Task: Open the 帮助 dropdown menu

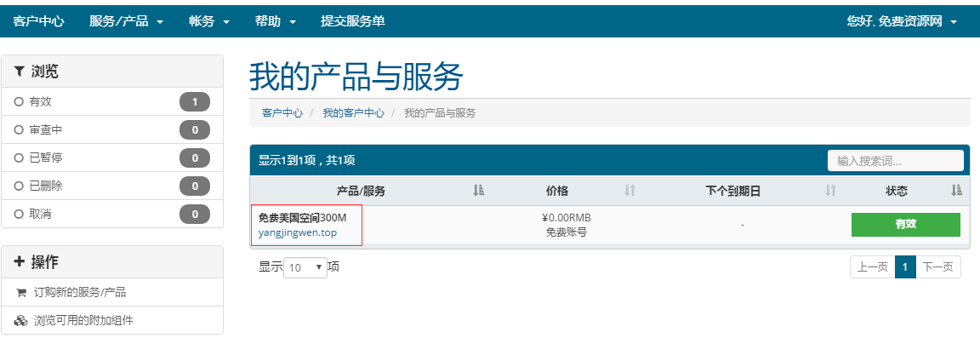Action: click(275, 21)
